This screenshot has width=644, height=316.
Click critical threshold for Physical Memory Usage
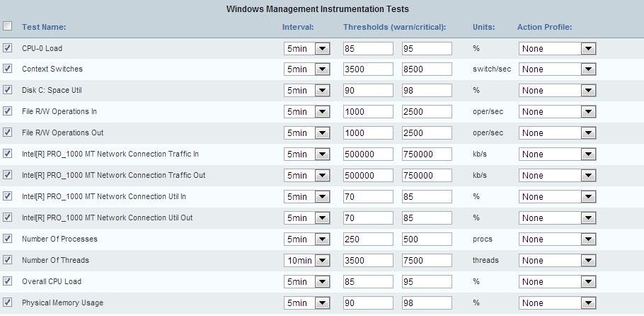pyautogui.click(x=426, y=303)
